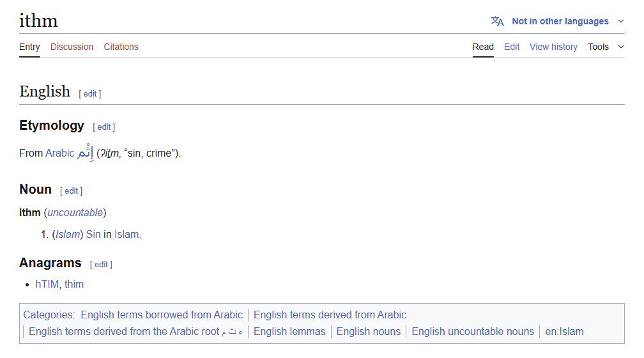This screenshot has height=358, width=644.
Task: Select the Read tab
Action: point(483,47)
